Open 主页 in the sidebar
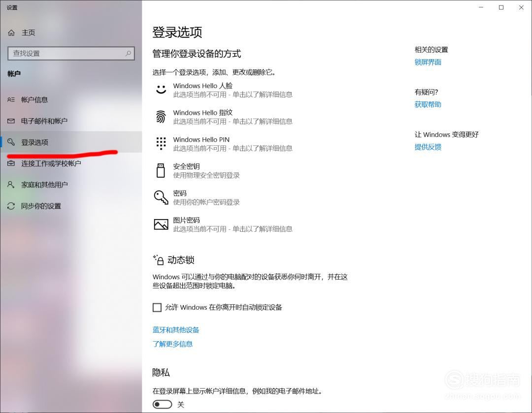532x413 pixels. (x=71, y=32)
